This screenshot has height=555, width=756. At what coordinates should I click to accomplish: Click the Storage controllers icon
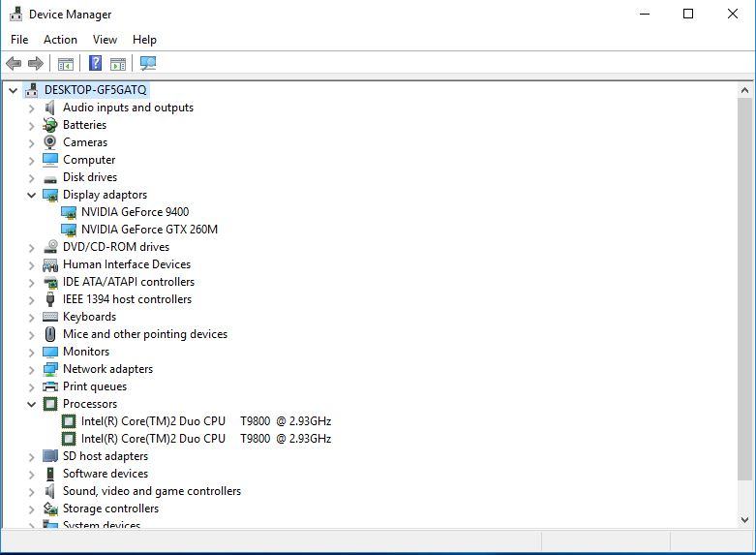[x=50, y=509]
